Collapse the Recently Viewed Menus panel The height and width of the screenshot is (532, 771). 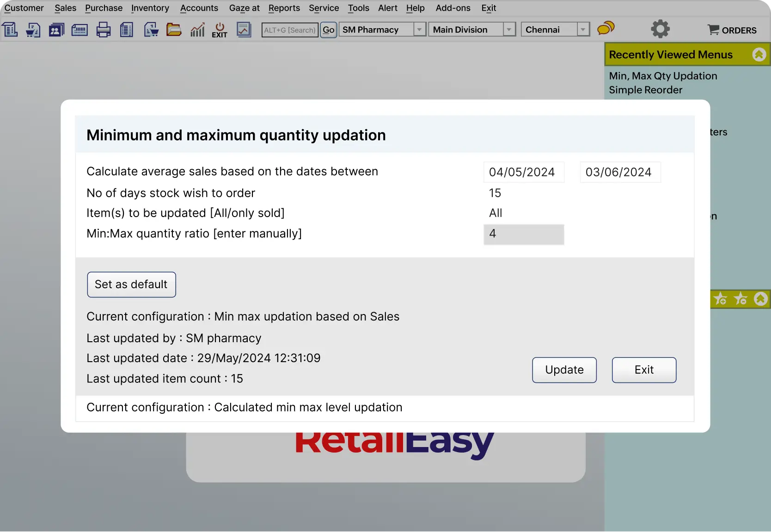pos(759,54)
